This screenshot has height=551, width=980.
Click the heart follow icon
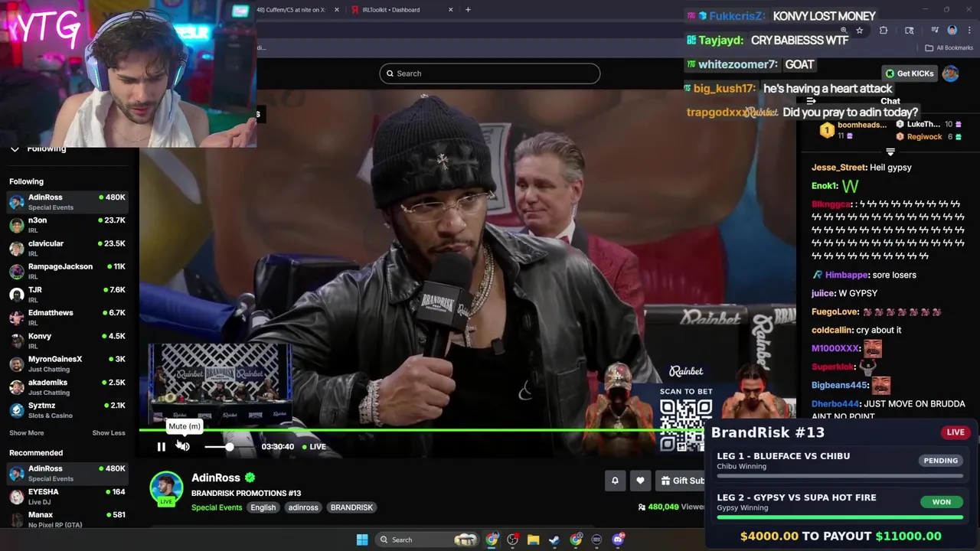pos(640,481)
